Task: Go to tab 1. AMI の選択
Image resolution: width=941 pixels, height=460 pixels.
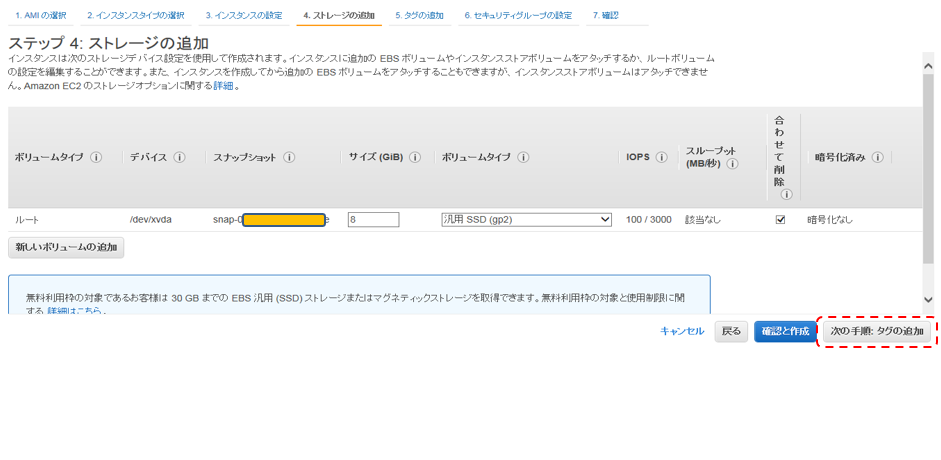Action: (41, 16)
